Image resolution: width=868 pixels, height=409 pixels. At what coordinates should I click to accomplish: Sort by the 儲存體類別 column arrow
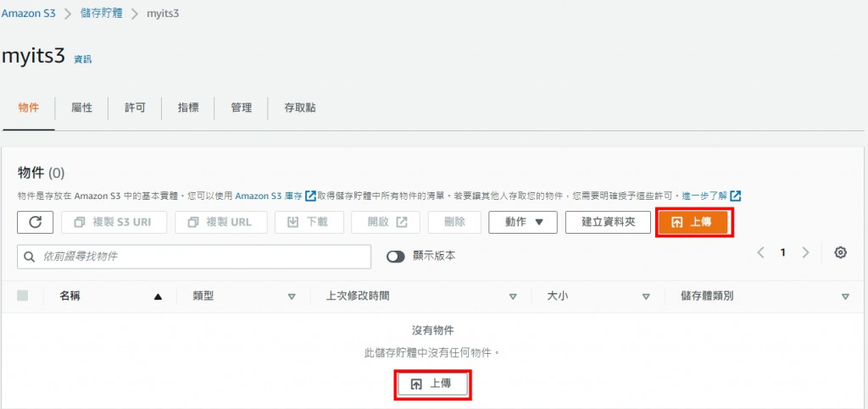pyautogui.click(x=845, y=297)
